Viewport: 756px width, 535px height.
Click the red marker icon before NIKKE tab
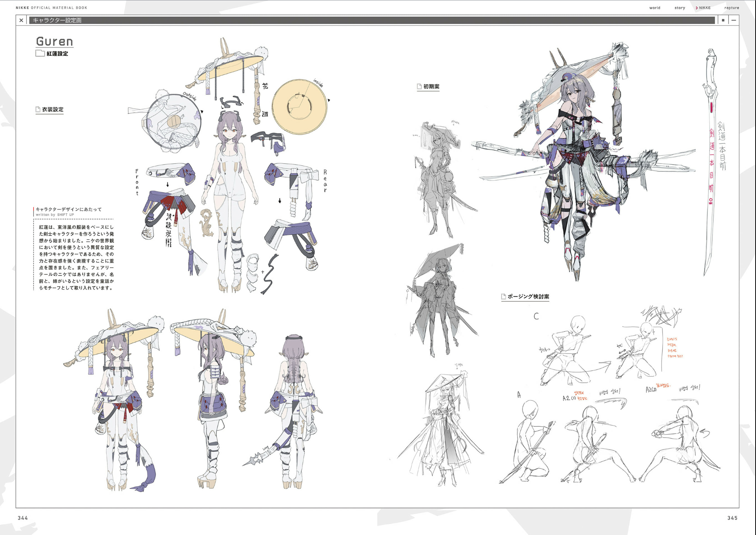click(x=697, y=8)
